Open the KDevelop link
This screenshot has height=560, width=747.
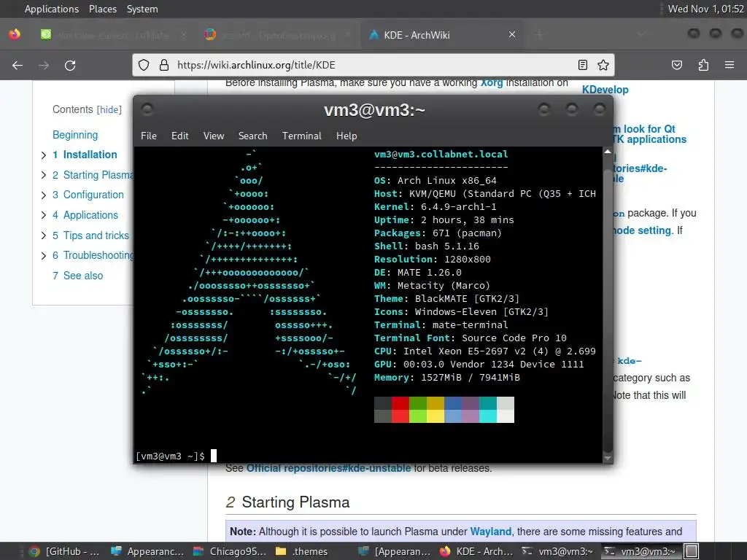point(605,90)
